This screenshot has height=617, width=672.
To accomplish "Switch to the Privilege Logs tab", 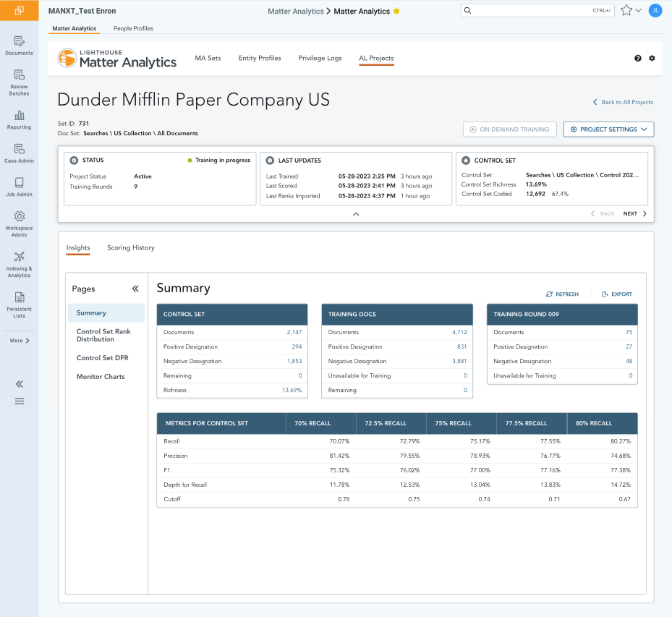I will [x=320, y=59].
